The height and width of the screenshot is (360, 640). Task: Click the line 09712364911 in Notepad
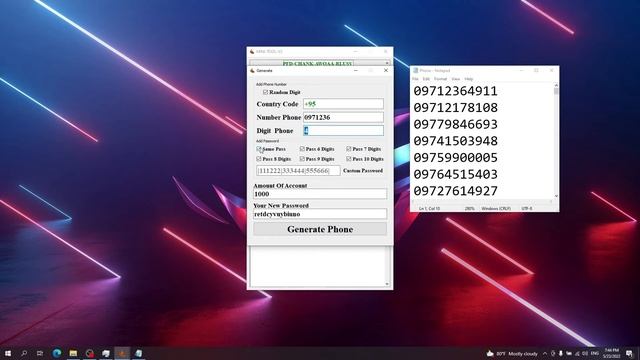click(456, 91)
